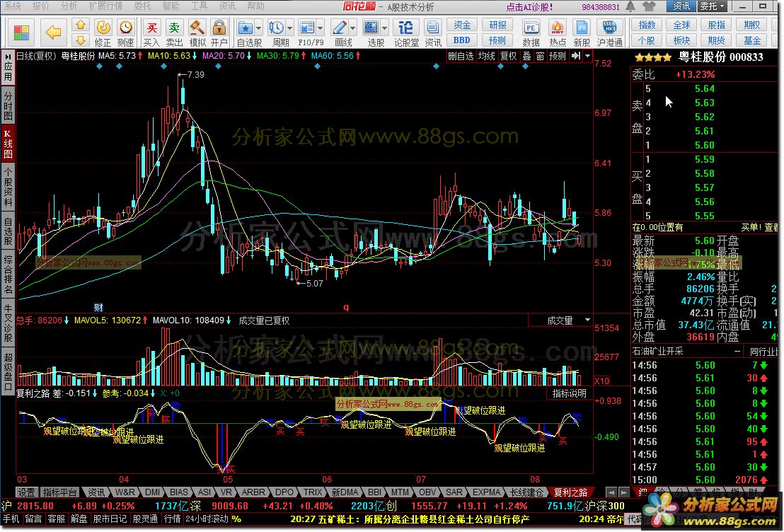Click the 买入 buy icon
The width and height of the screenshot is (784, 532).
pyautogui.click(x=151, y=33)
